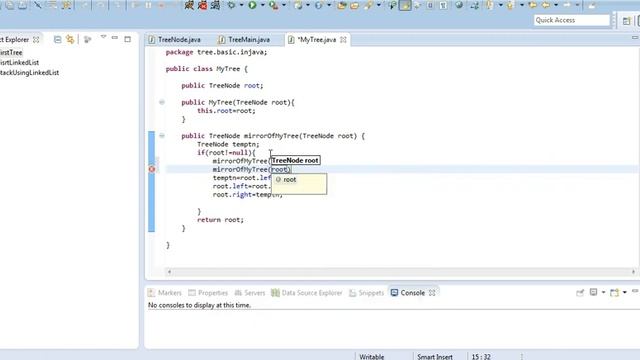Click the globe web browser icon
640x360 pixels.
tap(459, 5)
